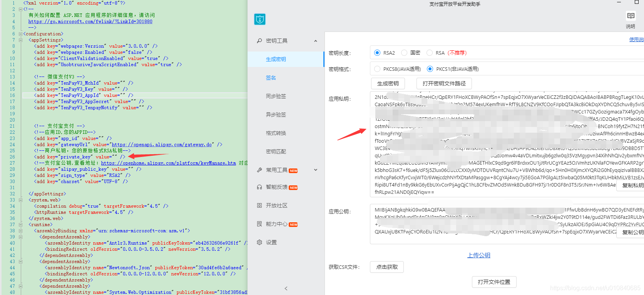Open the 设置 sidebar item

point(286,242)
